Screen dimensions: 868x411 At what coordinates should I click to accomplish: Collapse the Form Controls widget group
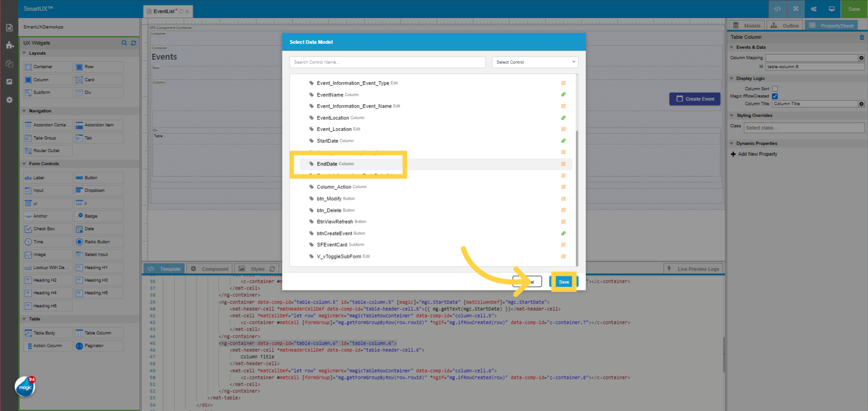click(24, 164)
